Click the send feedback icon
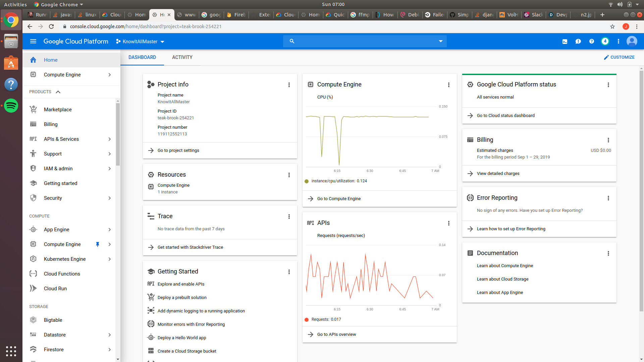The width and height of the screenshot is (644, 362). [578, 41]
